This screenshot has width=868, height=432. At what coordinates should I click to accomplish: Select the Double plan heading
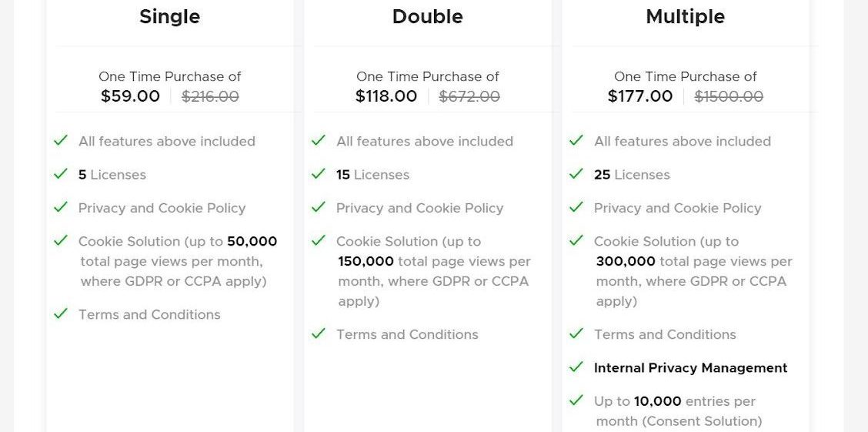coord(427,17)
